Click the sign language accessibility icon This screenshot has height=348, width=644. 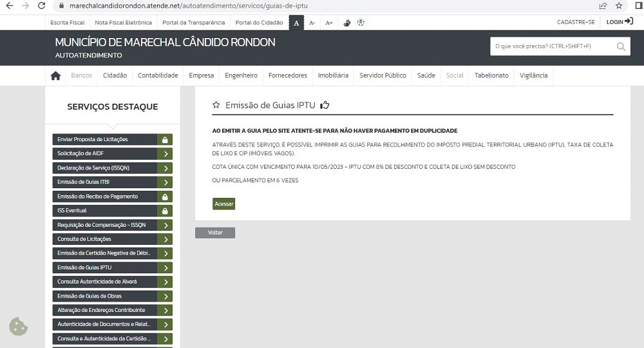click(347, 23)
